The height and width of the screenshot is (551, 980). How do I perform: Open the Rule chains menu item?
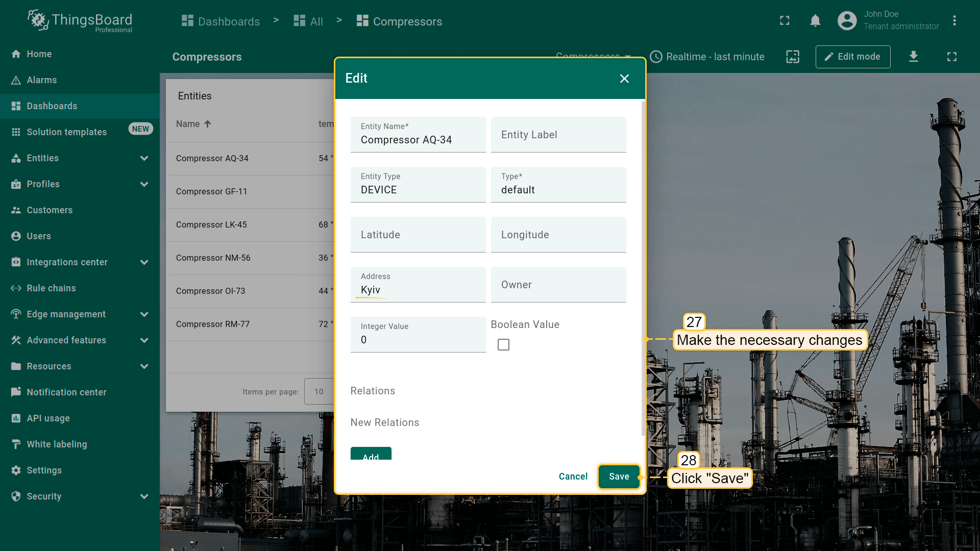tap(51, 288)
